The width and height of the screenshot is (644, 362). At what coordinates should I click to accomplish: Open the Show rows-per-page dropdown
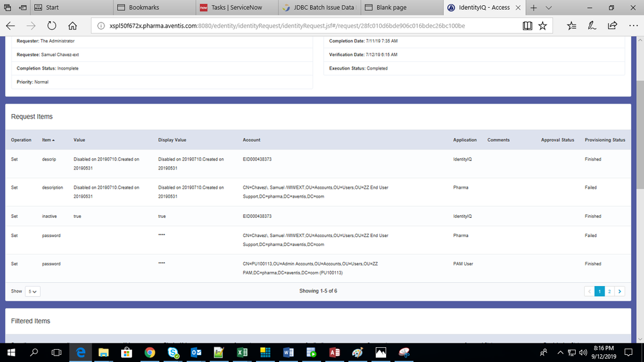pyautogui.click(x=32, y=291)
